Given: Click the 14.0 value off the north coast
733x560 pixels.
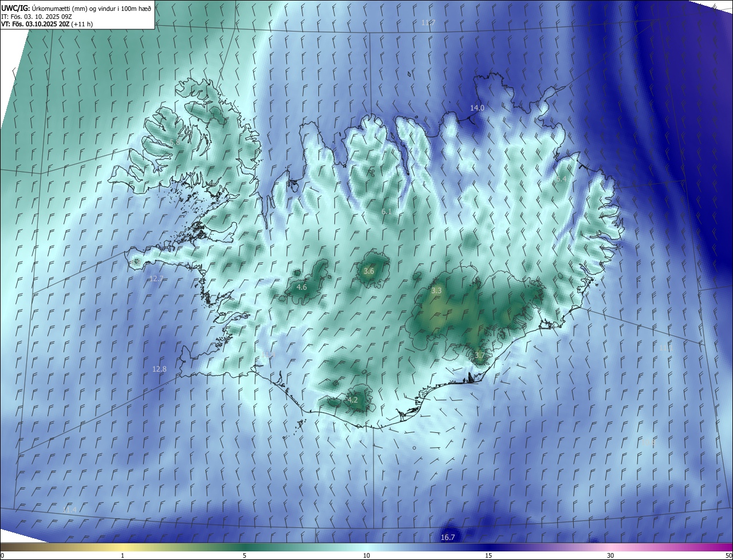Looking at the screenshot, I should click(x=477, y=108).
